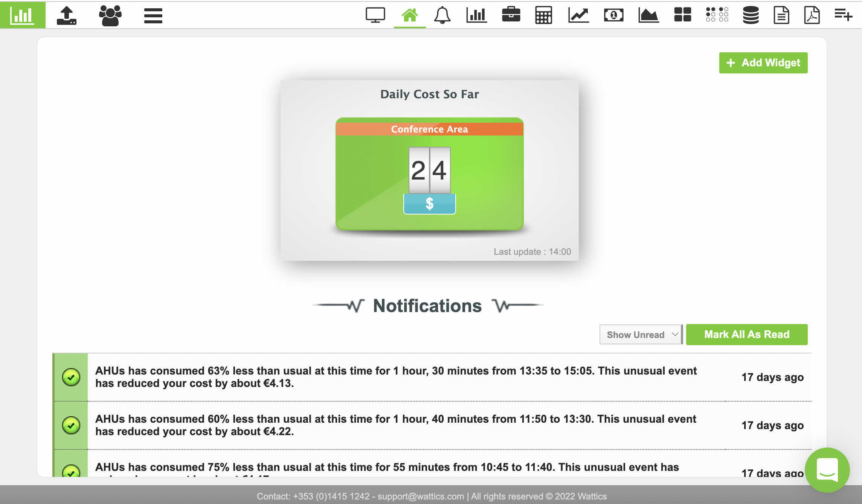
Task: Open the bell alerts icon
Action: (x=442, y=15)
